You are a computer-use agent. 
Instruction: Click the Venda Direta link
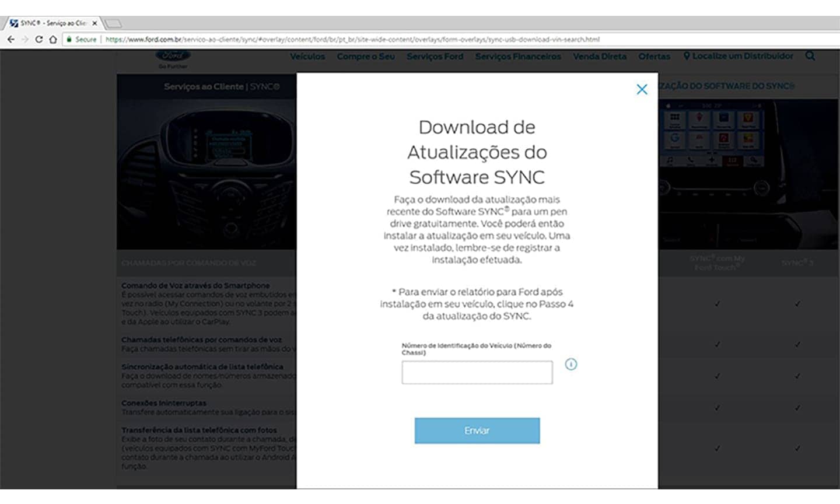(x=599, y=57)
